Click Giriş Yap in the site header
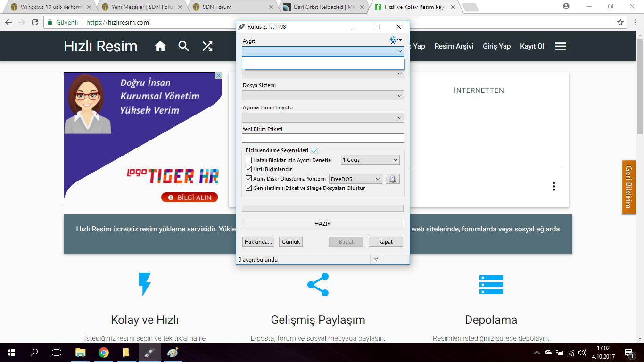Image resolution: width=644 pixels, height=362 pixels. click(x=497, y=46)
